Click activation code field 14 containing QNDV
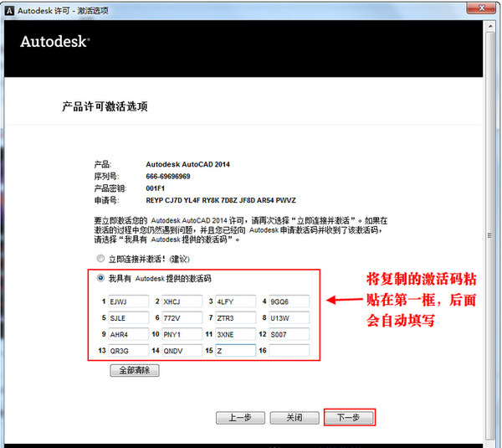Screen dimensions: 502x448 point(182,351)
